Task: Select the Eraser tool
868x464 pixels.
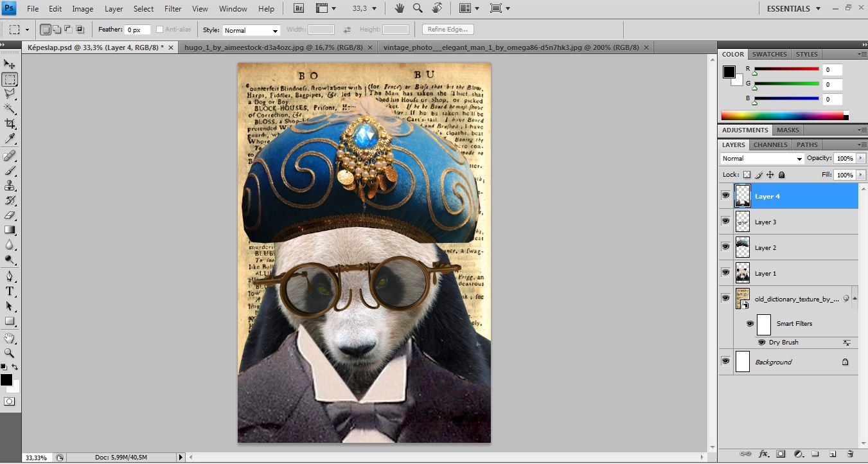Action: 10,215
